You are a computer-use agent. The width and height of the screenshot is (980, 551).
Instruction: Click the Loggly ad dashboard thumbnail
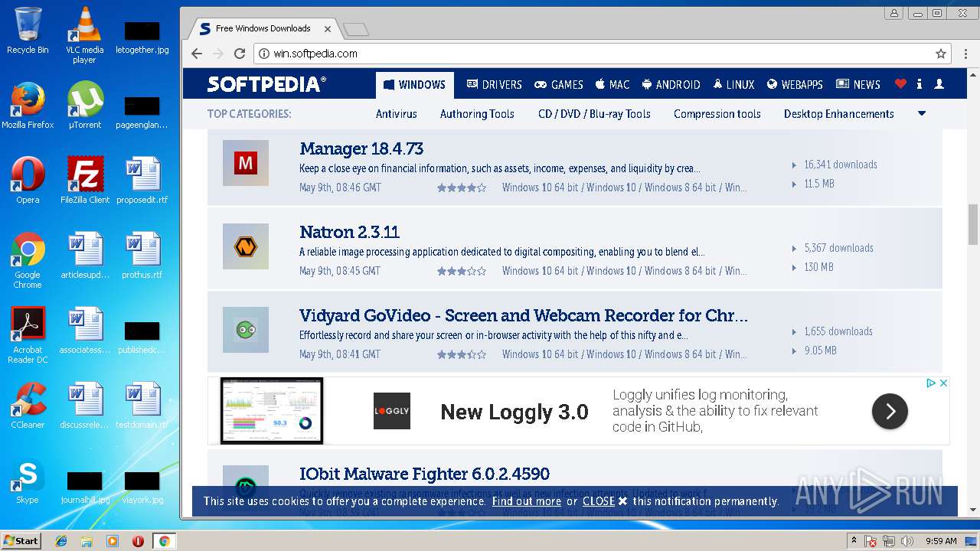click(x=272, y=411)
